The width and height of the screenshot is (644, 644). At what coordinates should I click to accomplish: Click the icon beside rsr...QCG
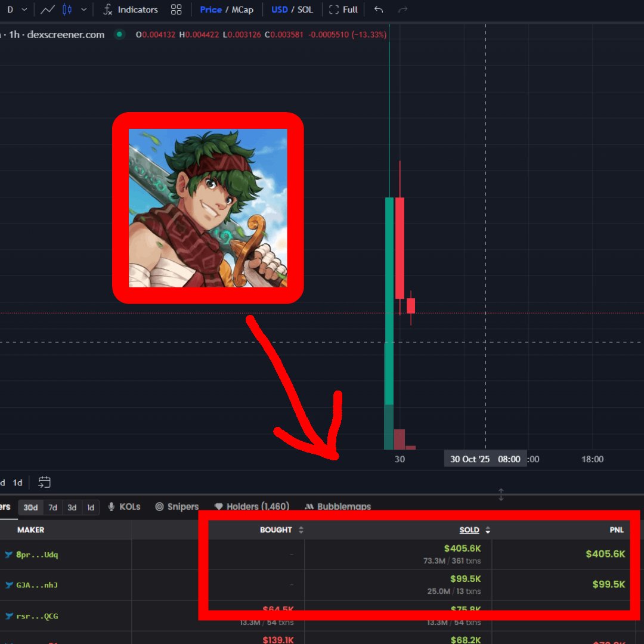coord(8,615)
